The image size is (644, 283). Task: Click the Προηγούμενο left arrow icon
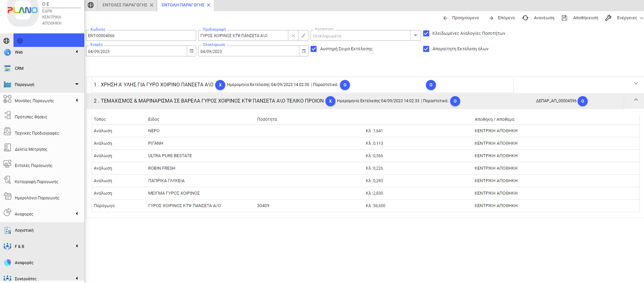click(445, 18)
